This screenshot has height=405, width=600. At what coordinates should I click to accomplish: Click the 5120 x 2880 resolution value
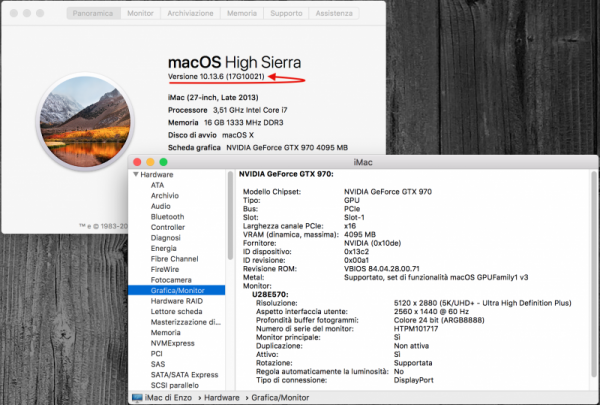point(483,303)
